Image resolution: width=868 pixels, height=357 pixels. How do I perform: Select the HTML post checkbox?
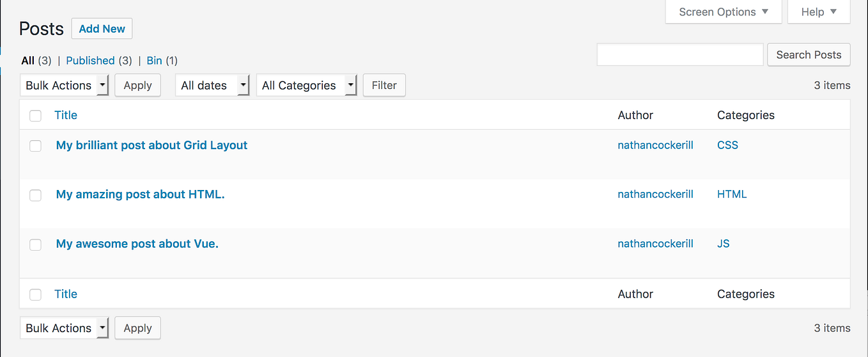tap(36, 195)
